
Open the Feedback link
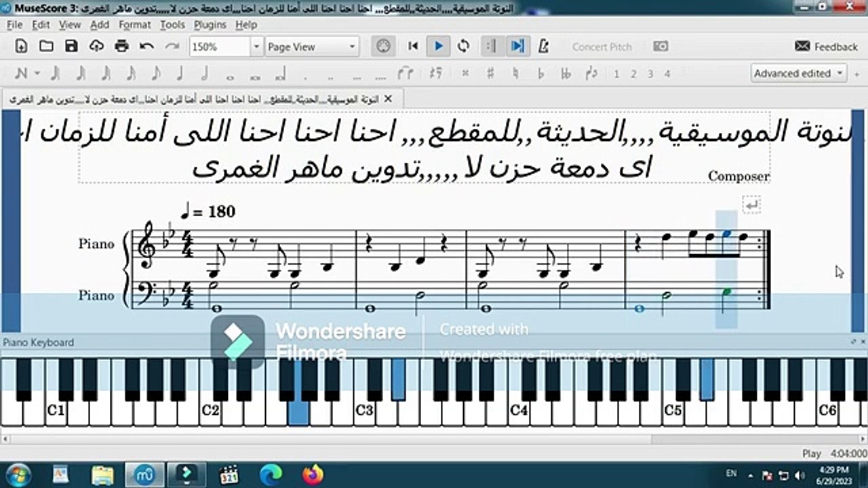point(826,47)
